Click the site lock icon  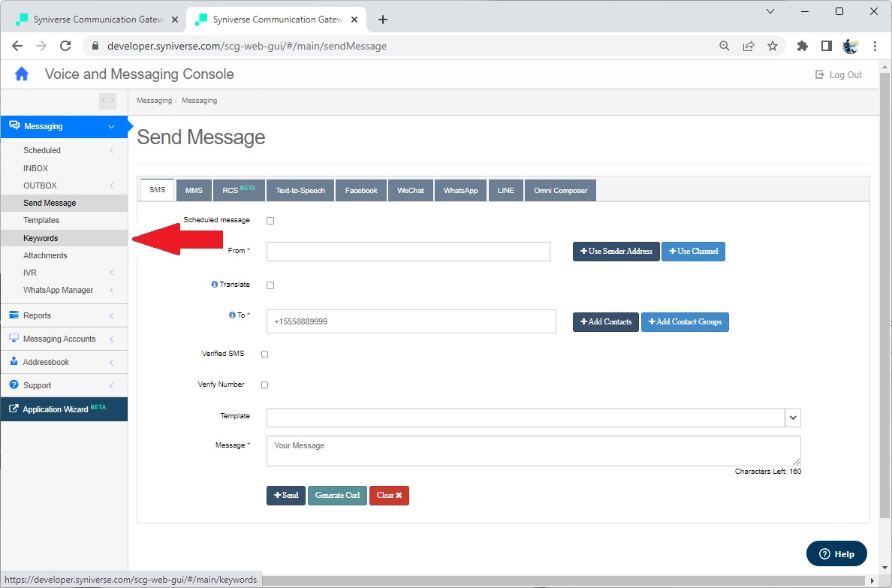coord(95,46)
